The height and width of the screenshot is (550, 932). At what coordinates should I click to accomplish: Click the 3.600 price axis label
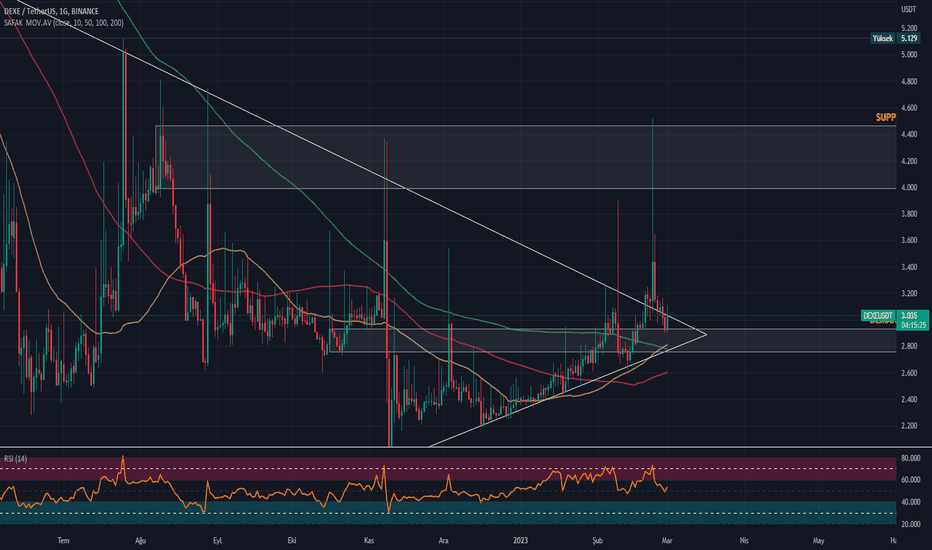pos(909,240)
